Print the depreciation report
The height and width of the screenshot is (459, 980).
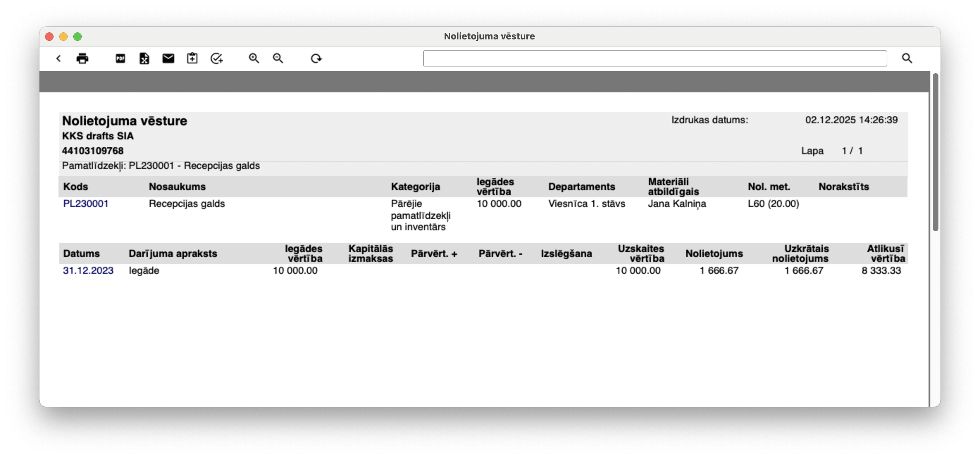click(x=82, y=58)
